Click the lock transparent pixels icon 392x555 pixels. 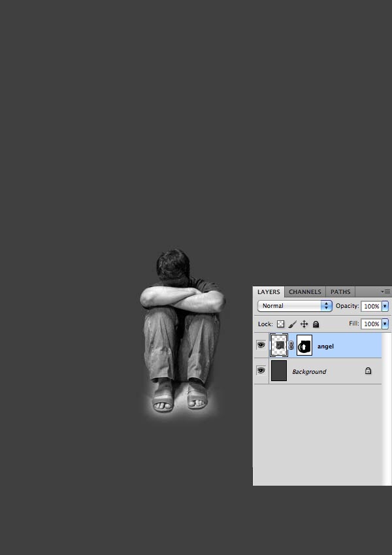pyautogui.click(x=280, y=324)
